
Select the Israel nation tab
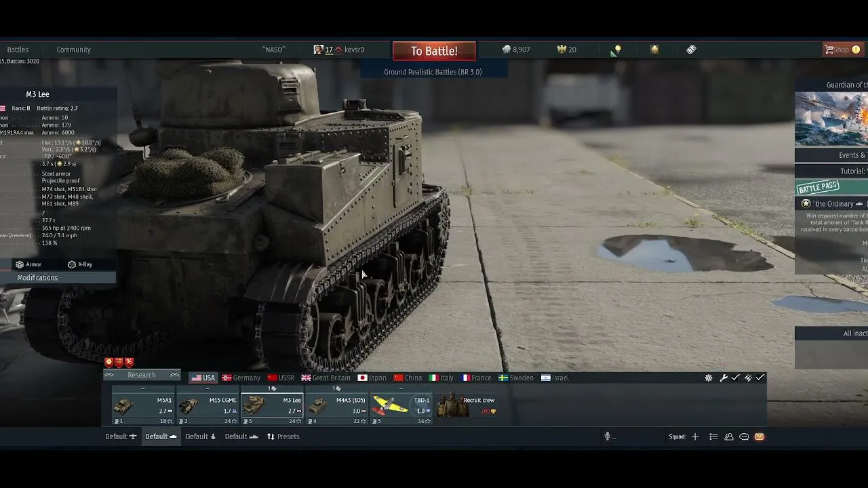(555, 378)
